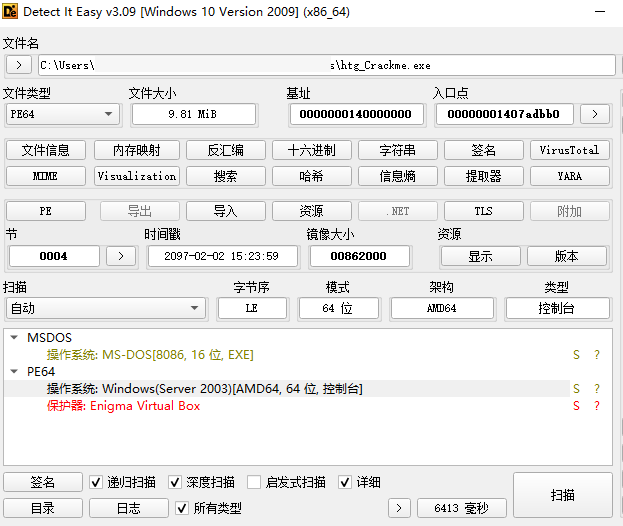Click the S marker on the MS-DOS row
This screenshot has width=623, height=526.
(576, 354)
